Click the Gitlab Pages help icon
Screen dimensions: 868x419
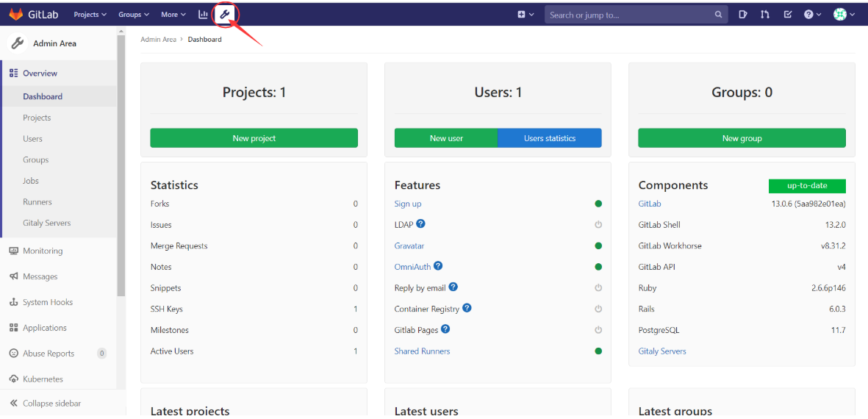coord(445,329)
